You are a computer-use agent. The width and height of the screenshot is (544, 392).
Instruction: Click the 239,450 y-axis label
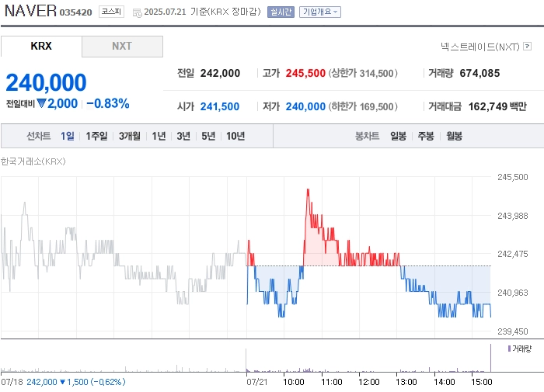512,331
